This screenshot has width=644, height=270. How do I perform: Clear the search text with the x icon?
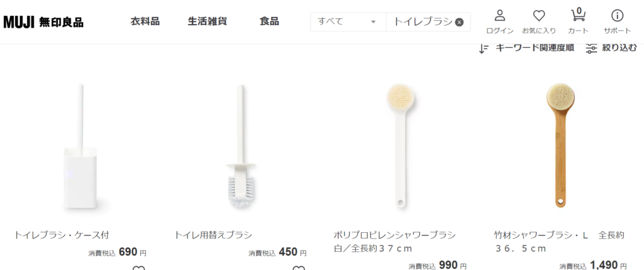point(460,22)
